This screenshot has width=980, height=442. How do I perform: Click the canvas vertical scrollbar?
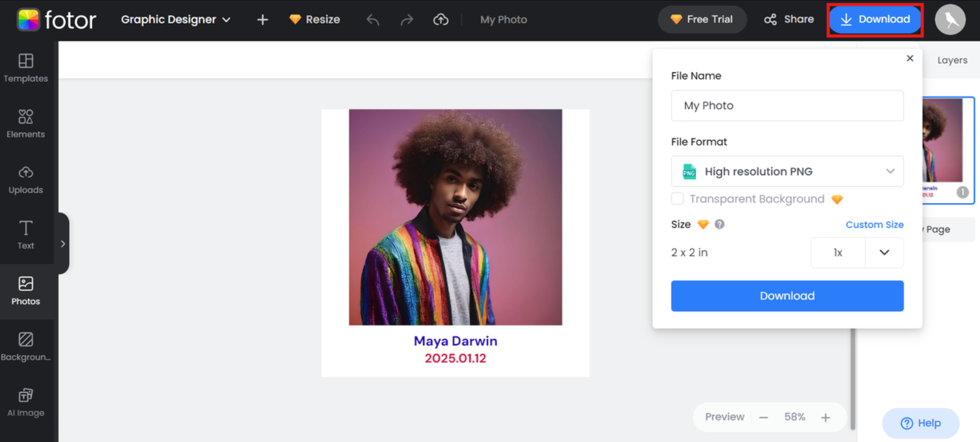[853, 379]
